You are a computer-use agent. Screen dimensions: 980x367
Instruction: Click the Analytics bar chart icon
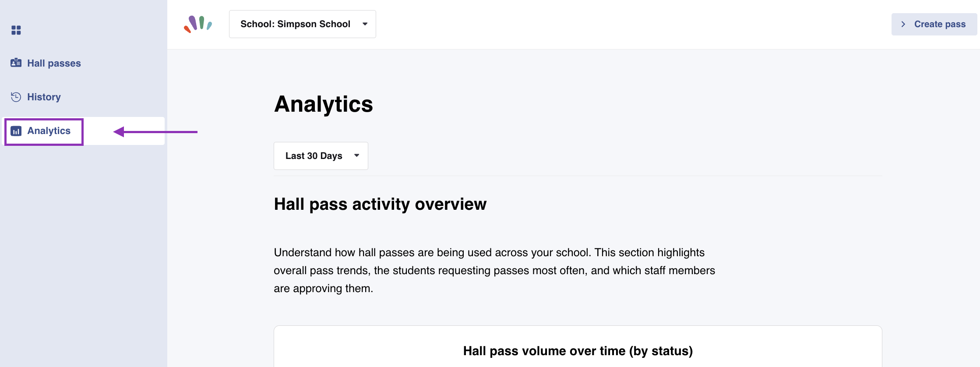(x=16, y=131)
